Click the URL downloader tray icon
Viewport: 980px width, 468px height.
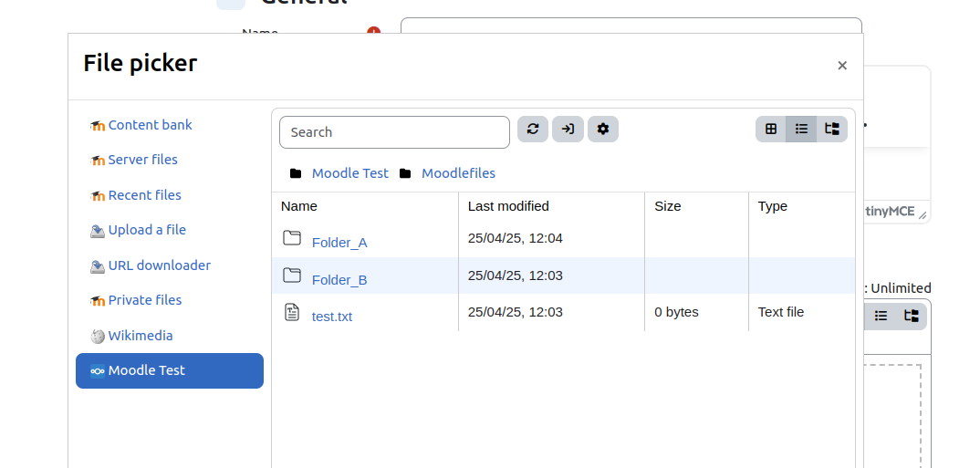pyautogui.click(x=98, y=266)
